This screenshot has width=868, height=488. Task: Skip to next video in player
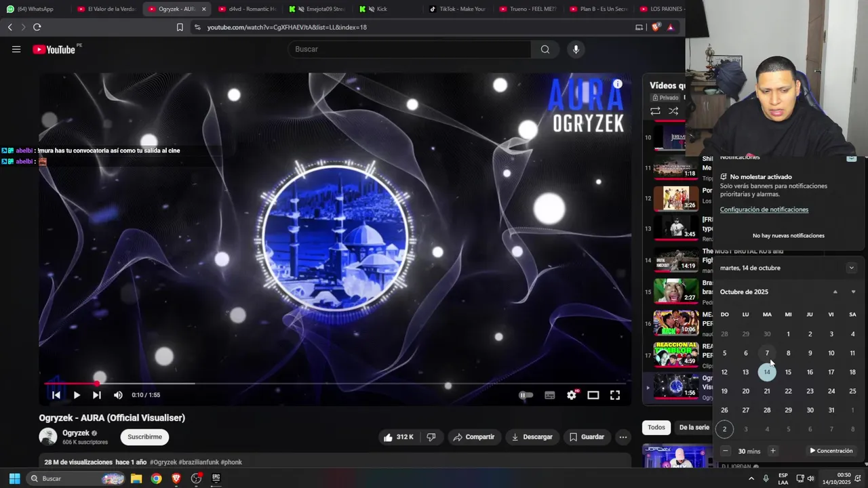tap(97, 395)
